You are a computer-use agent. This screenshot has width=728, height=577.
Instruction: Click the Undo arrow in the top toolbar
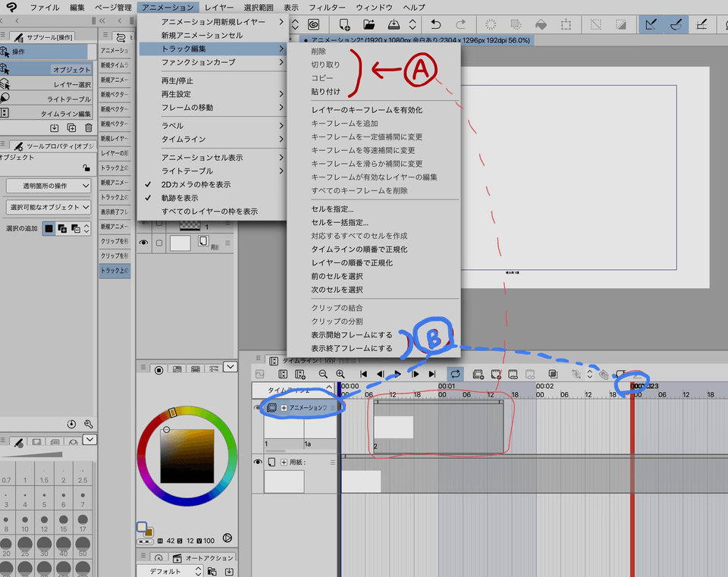[435, 25]
